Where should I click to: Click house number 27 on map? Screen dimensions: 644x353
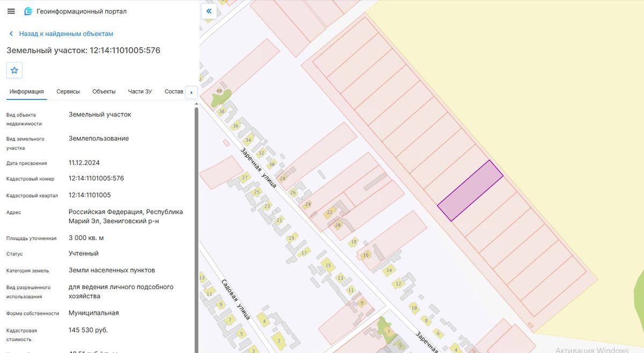[245, 178]
